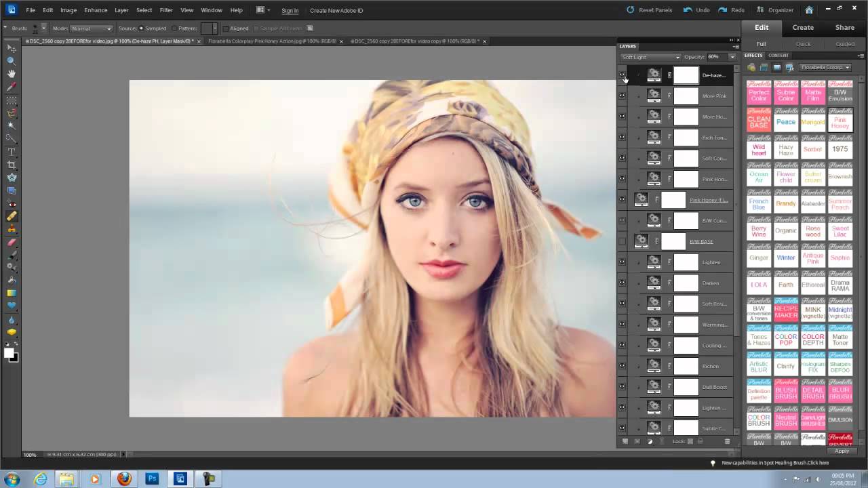Switch to the Create tab
This screenshot has width=868, height=488.
[x=803, y=28]
